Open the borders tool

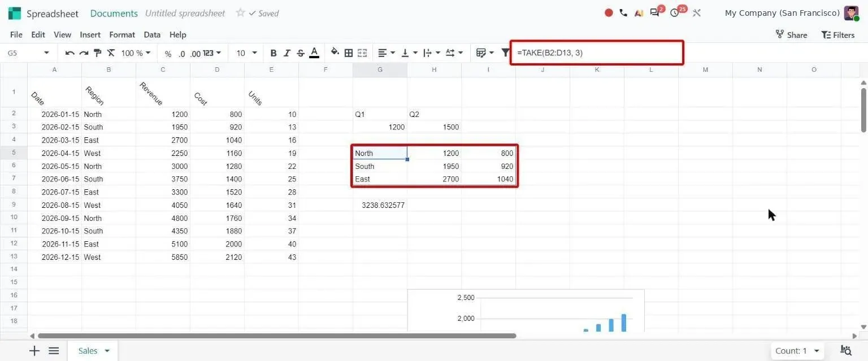(349, 53)
